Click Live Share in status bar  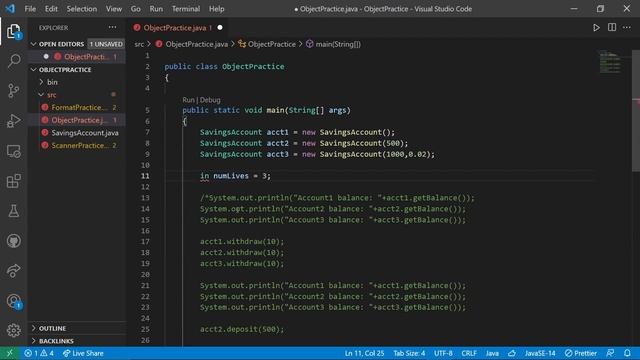coord(83,353)
